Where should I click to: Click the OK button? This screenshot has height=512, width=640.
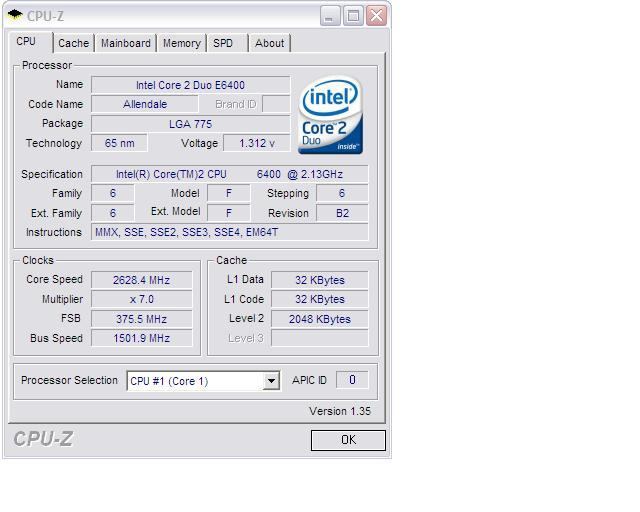point(348,440)
